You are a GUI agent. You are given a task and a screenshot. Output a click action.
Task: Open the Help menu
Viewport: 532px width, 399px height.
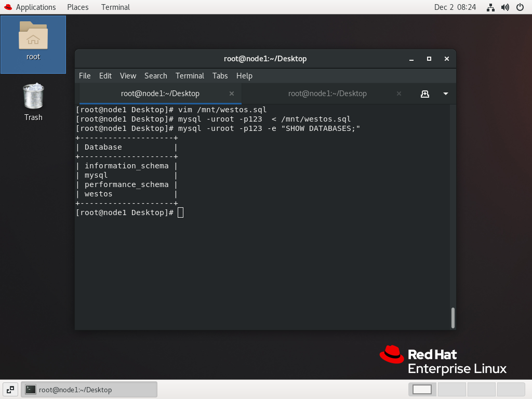click(244, 76)
